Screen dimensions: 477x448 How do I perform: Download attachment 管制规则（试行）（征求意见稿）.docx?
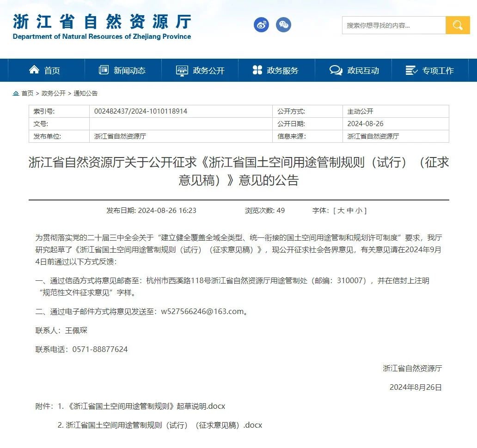click(x=164, y=425)
